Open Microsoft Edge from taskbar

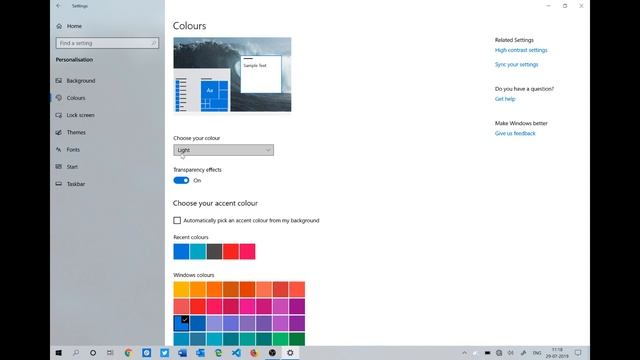point(218,353)
